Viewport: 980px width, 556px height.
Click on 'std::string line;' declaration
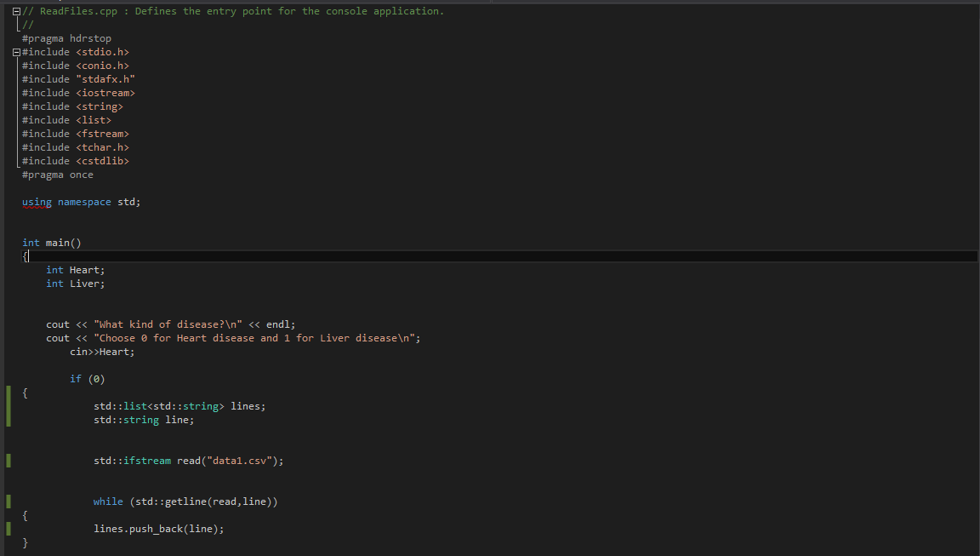[x=145, y=421]
